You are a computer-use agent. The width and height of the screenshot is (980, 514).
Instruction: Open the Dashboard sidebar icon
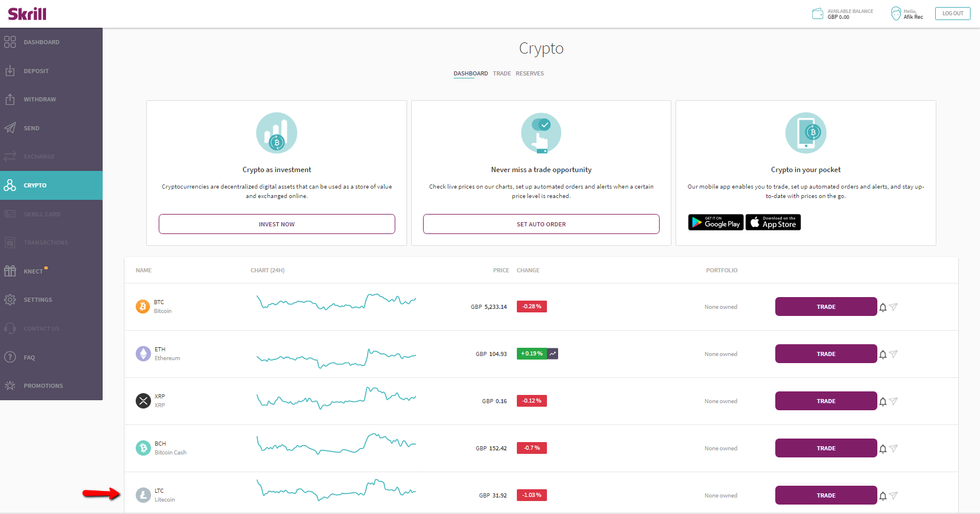(x=10, y=42)
